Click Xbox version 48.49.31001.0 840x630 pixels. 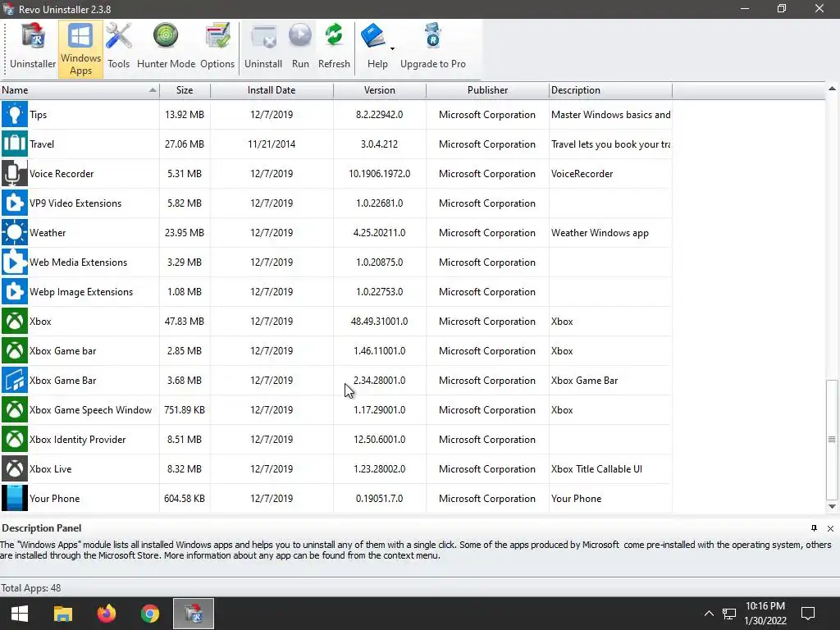pyautogui.click(x=379, y=322)
